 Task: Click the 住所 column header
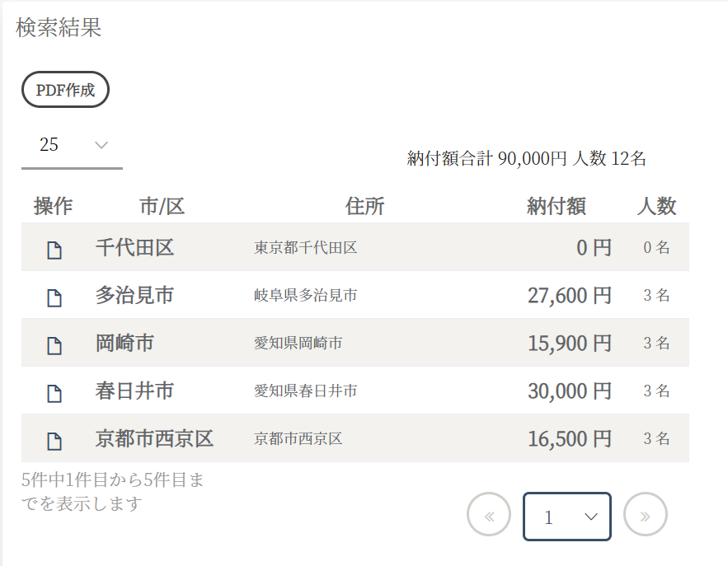coord(364,206)
